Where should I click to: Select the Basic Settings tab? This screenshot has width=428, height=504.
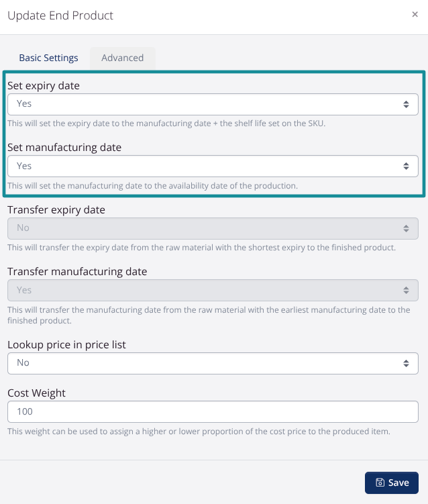pos(48,58)
